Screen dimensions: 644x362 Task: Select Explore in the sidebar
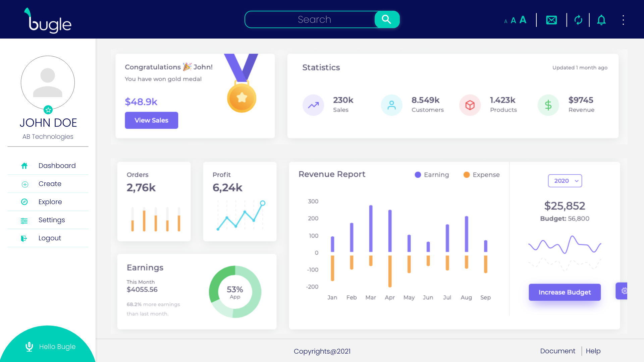coord(50,202)
